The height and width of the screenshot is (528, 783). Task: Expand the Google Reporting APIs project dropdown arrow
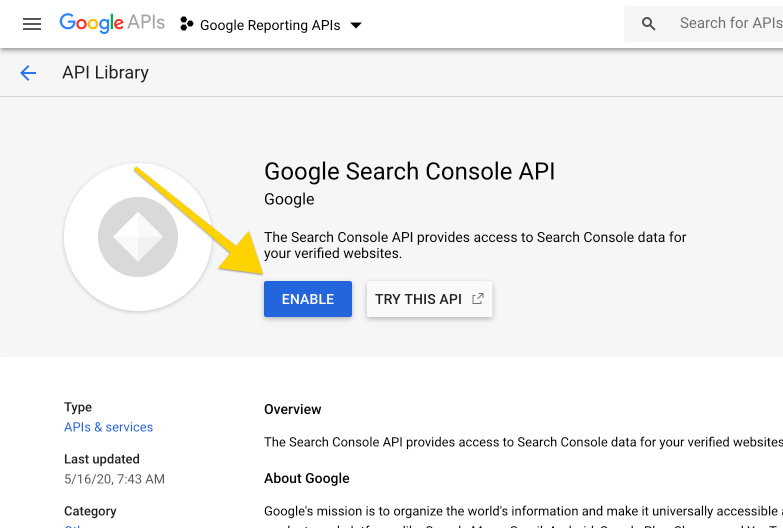point(356,25)
